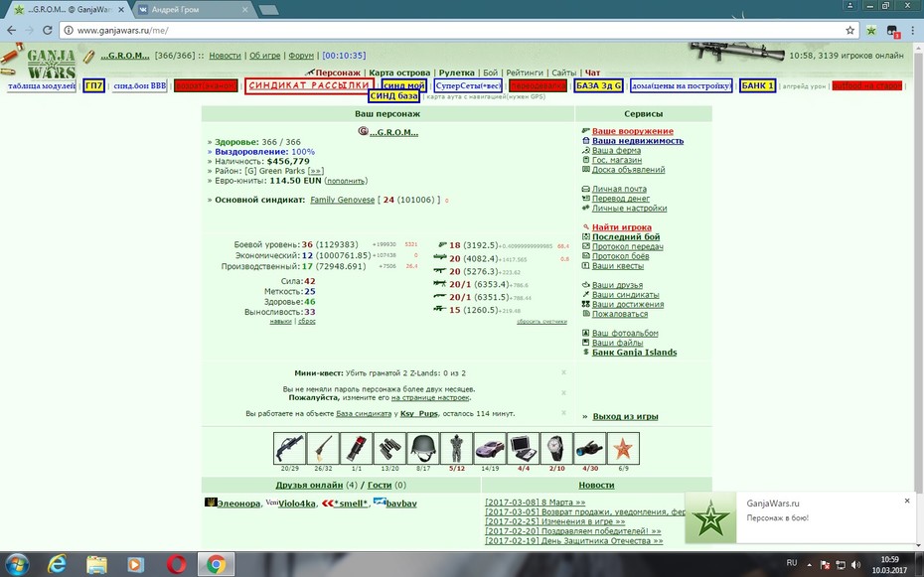Dismiss the 'Вы работаете на объекте' notice
The image size is (924, 577).
coord(564,413)
